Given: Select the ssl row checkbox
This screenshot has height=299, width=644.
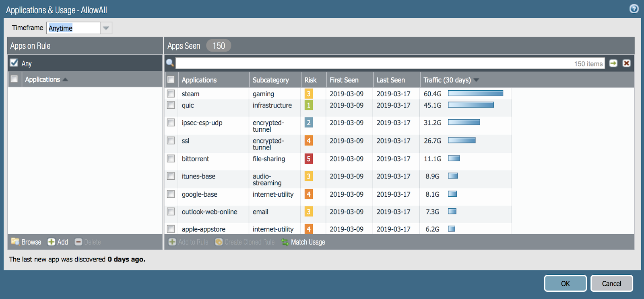Looking at the screenshot, I should (171, 140).
